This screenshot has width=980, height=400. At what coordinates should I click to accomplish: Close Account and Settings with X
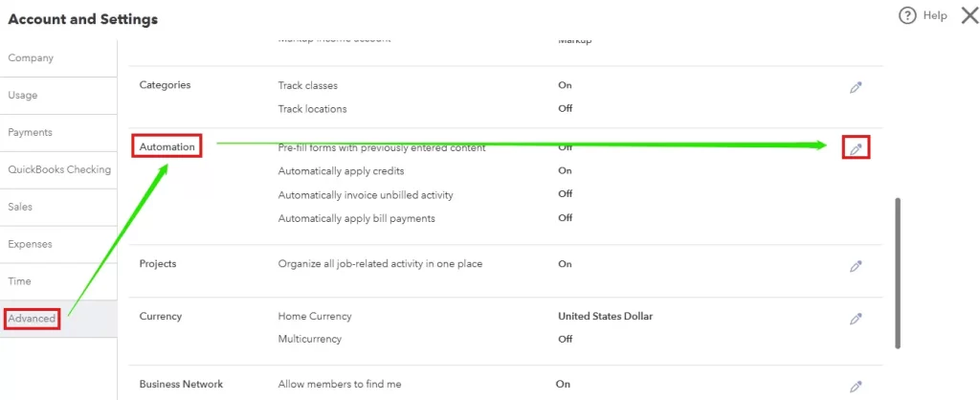[x=969, y=15]
